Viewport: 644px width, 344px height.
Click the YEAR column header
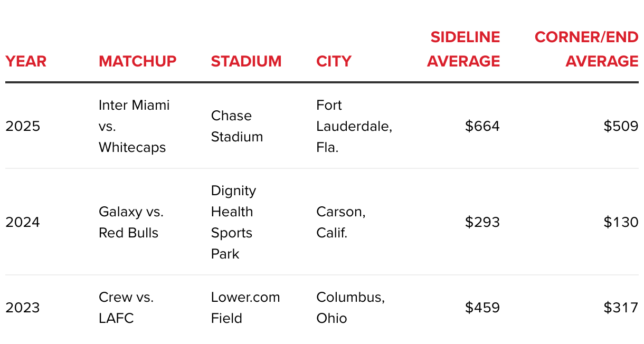point(26,61)
